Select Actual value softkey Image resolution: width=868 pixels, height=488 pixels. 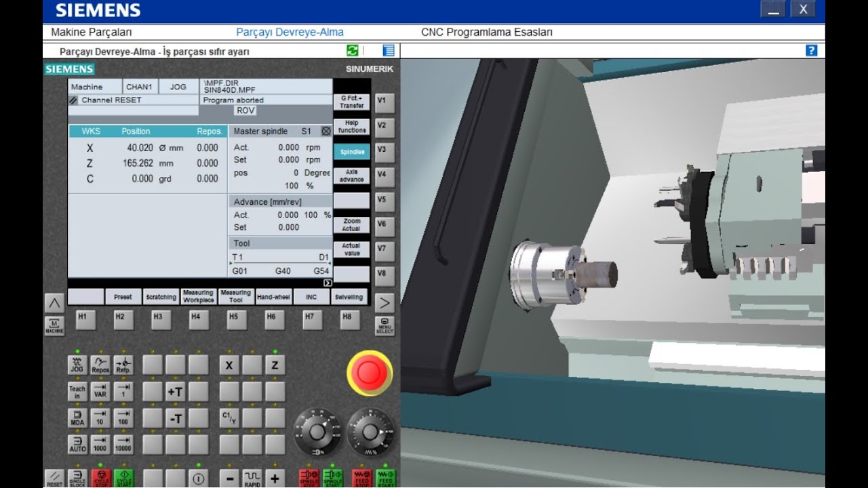(352, 249)
